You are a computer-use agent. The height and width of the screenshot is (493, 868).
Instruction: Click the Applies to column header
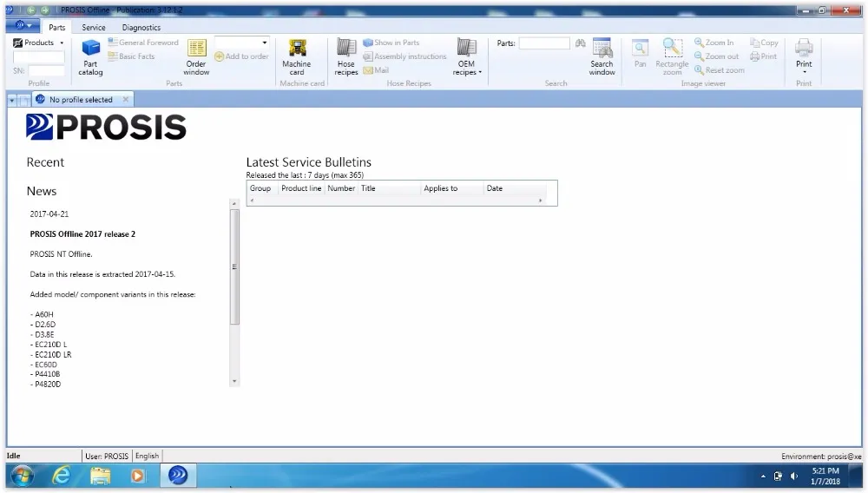coord(452,188)
